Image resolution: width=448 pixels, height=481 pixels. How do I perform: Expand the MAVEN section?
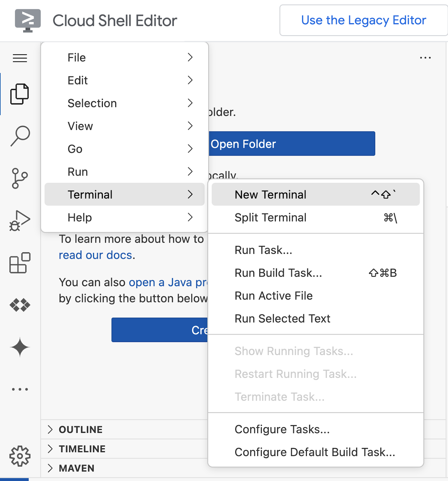click(76, 468)
